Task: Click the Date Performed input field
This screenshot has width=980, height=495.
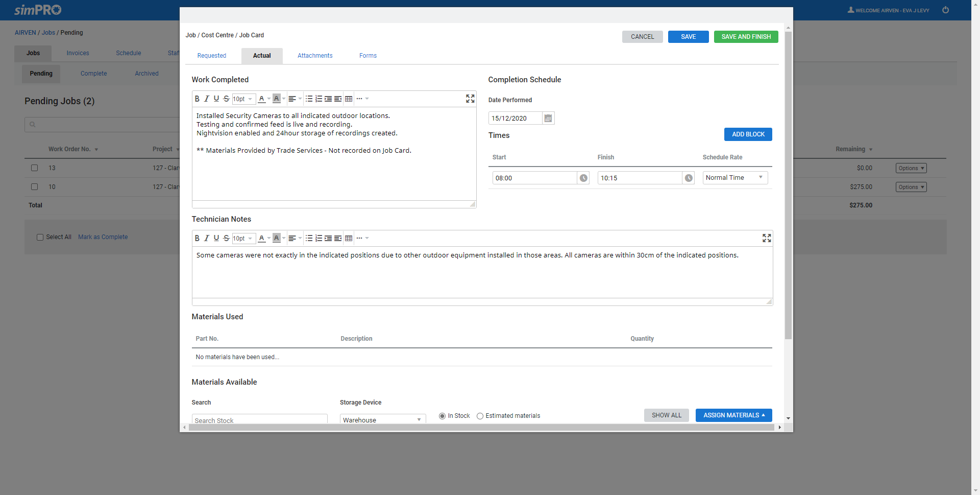Action: point(516,119)
